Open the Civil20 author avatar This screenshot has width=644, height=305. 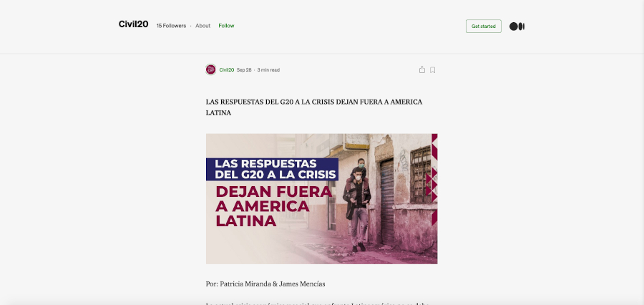click(x=210, y=69)
